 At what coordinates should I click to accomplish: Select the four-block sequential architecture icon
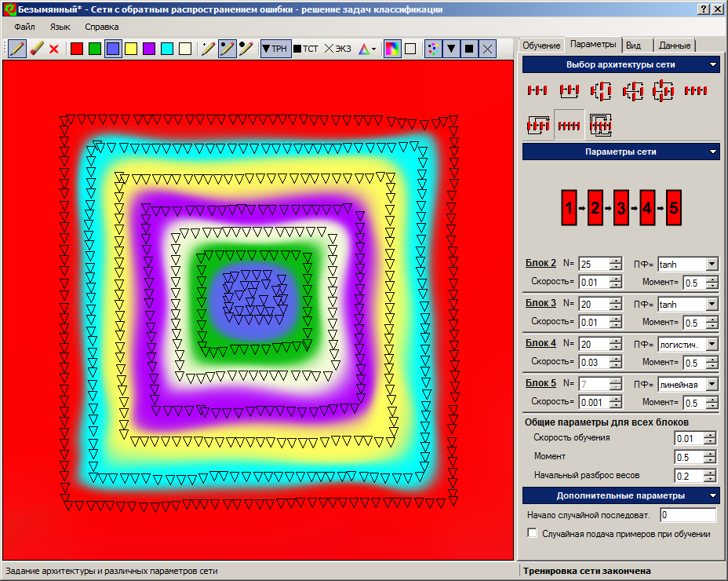695,91
